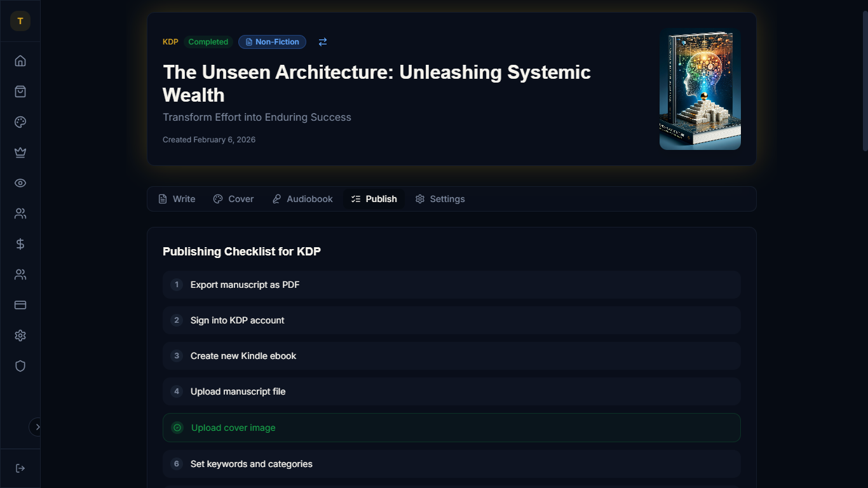Viewport: 868px width, 488px height.
Task: Click the T user avatar
Action: [20, 21]
